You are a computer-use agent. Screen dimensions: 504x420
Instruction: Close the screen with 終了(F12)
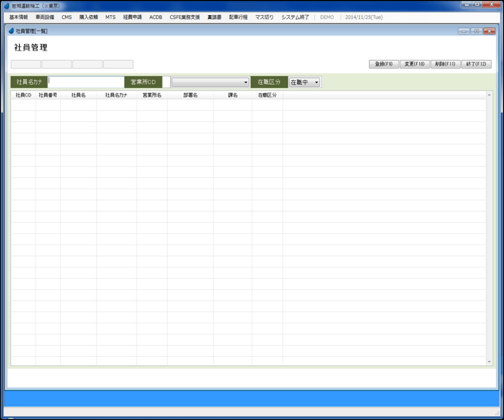(x=476, y=64)
